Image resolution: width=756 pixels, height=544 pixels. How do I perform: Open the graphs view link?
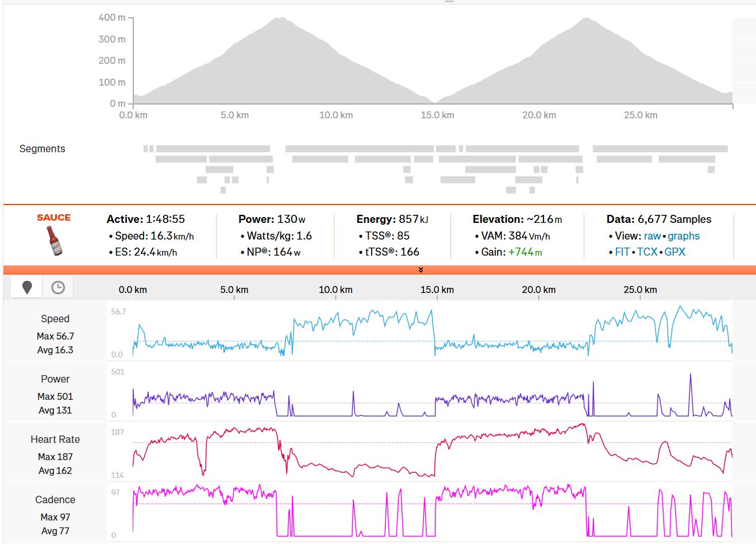click(684, 236)
